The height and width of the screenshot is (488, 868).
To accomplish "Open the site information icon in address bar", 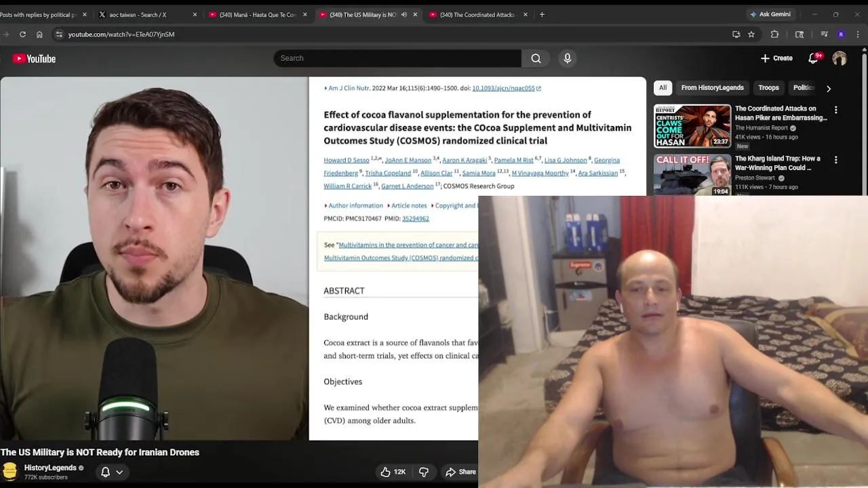I will tap(59, 34).
